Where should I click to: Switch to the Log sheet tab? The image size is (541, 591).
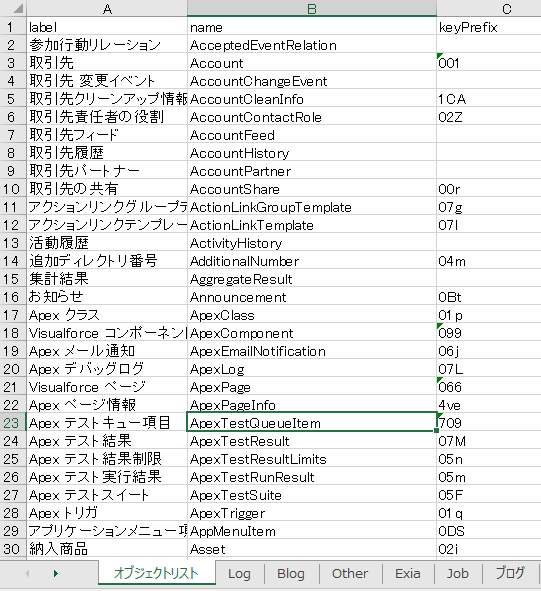point(239,573)
